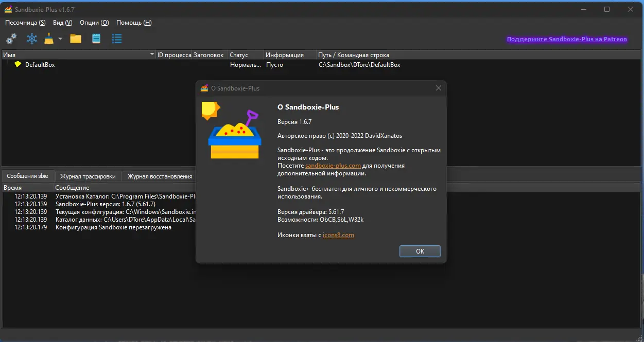Viewport: 644px width, 342px height.
Task: Select the Конфигурация Sandboxie перезагружена log row
Action: [113, 227]
